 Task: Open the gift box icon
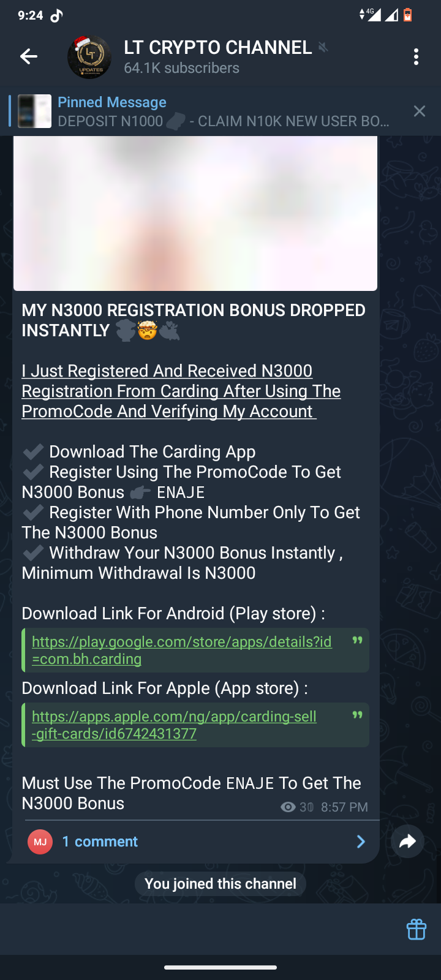pos(417,929)
